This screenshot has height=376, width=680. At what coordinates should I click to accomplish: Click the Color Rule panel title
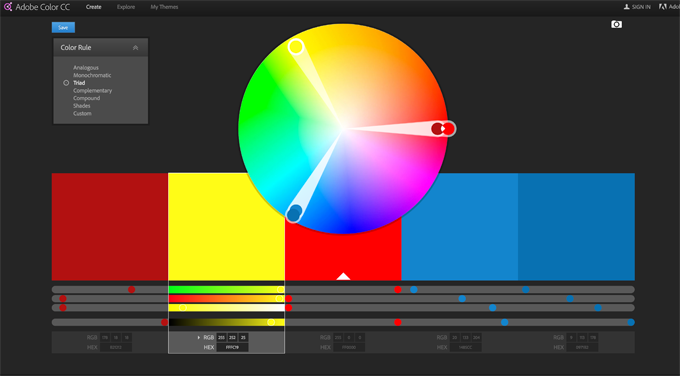point(76,48)
